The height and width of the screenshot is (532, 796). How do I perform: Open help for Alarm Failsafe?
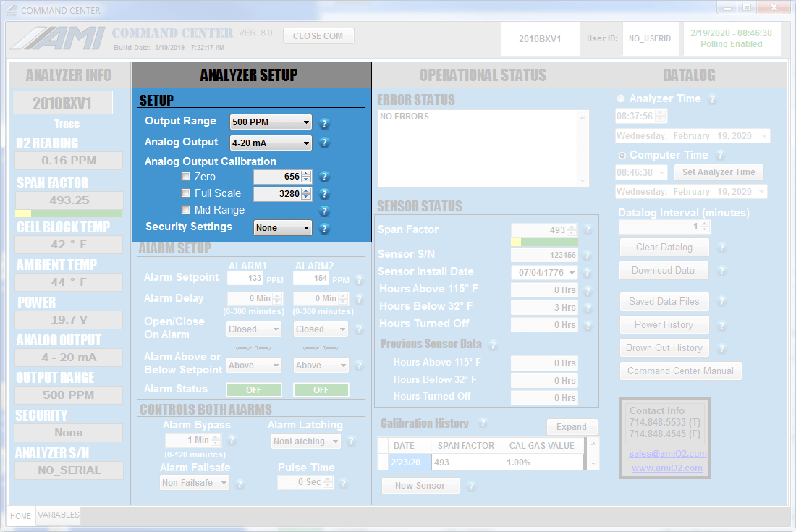coord(240,484)
